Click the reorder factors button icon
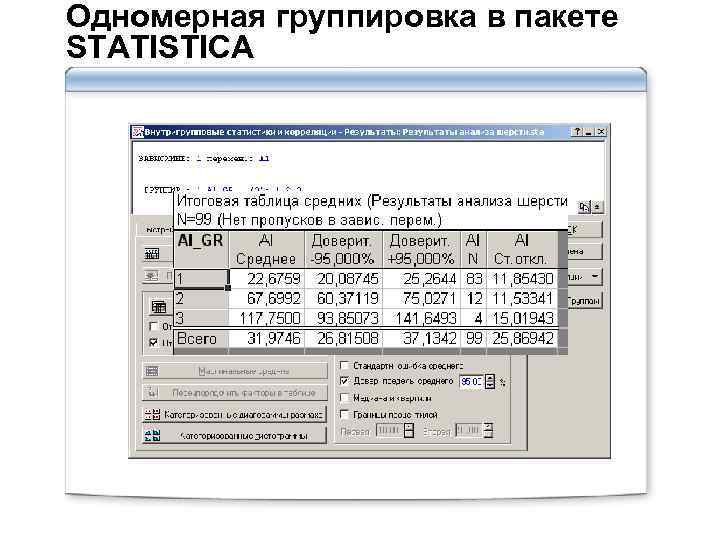Viewport: 720px width, 540px height. point(153,393)
